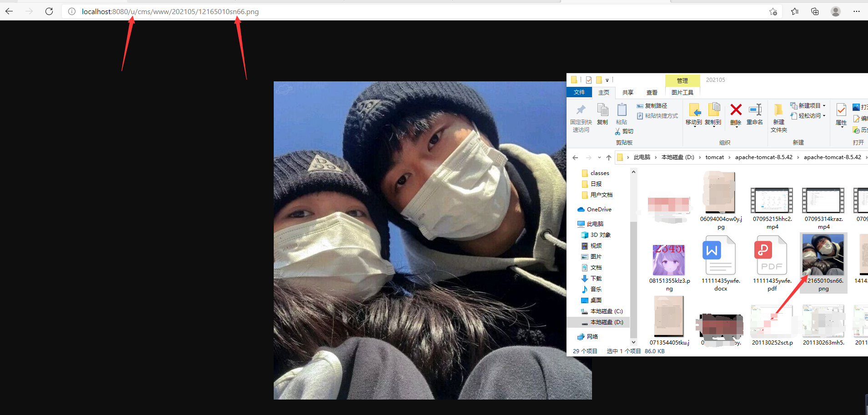
Task: Switch to the 图片工具 ribbon tab
Action: (x=682, y=92)
